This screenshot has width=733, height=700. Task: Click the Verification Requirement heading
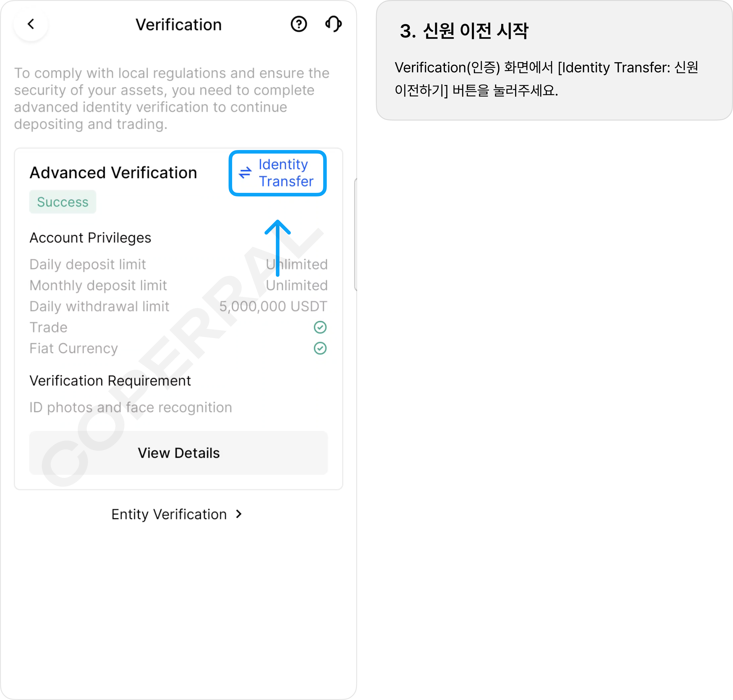pos(110,381)
